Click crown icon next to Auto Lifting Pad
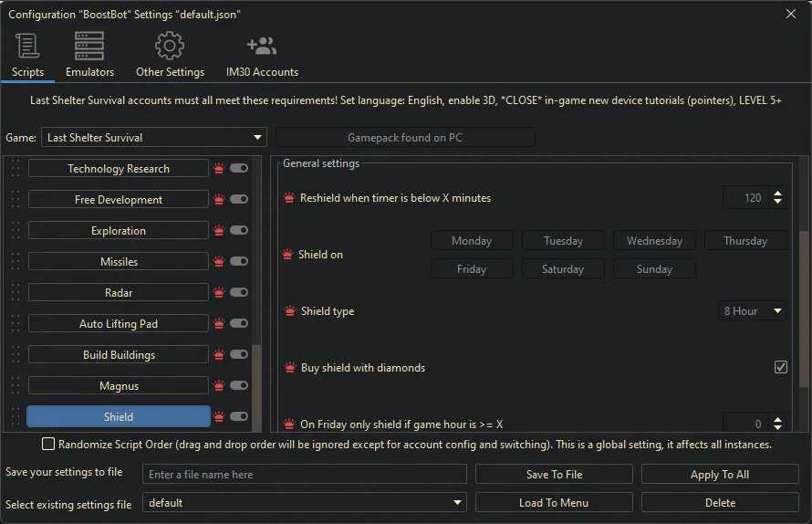 pyautogui.click(x=219, y=324)
